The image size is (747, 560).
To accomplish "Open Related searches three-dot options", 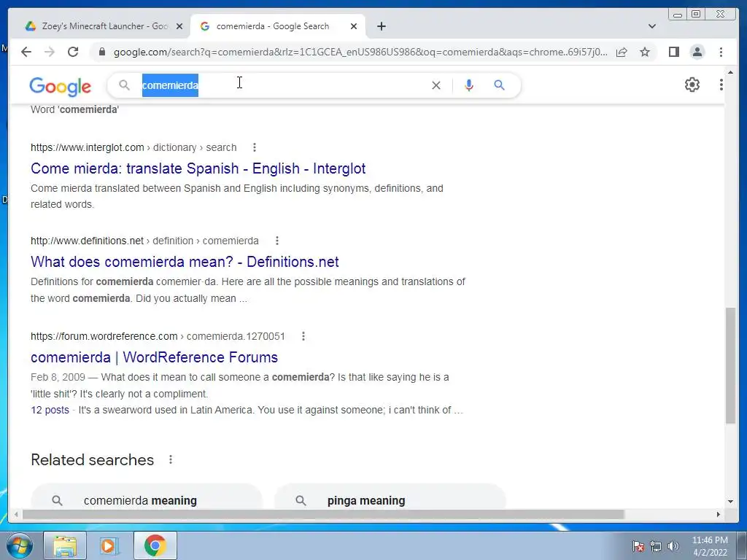I will [x=171, y=459].
